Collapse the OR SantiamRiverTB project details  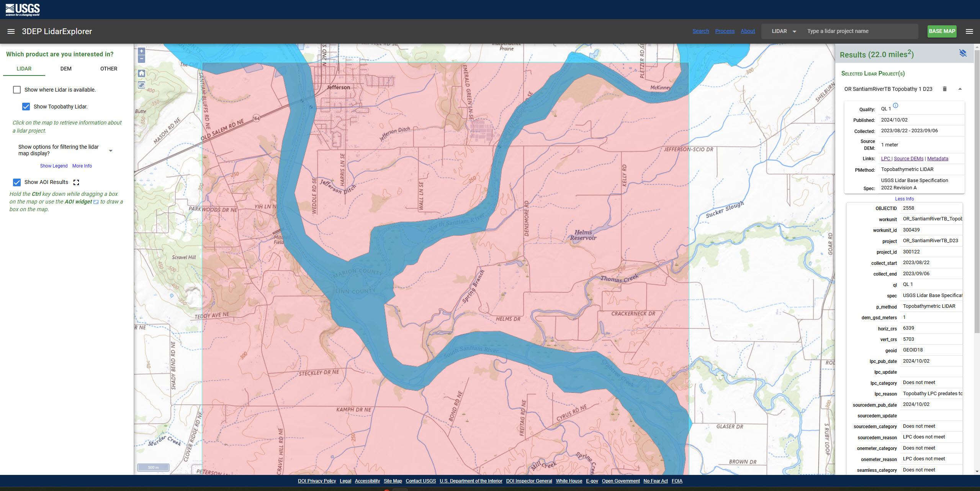click(960, 89)
